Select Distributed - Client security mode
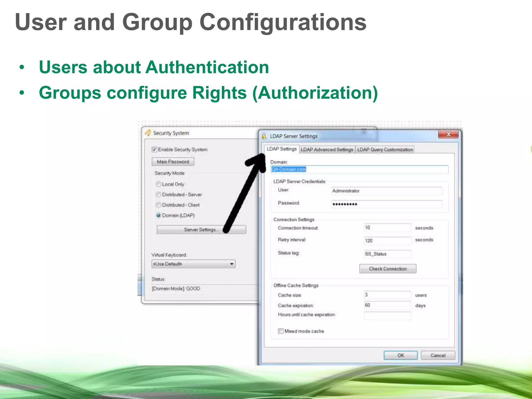This screenshot has height=399, width=532. (158, 205)
